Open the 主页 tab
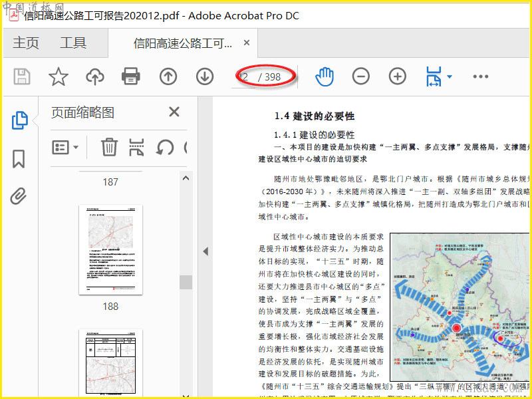This screenshot has height=399, width=532. (26, 43)
